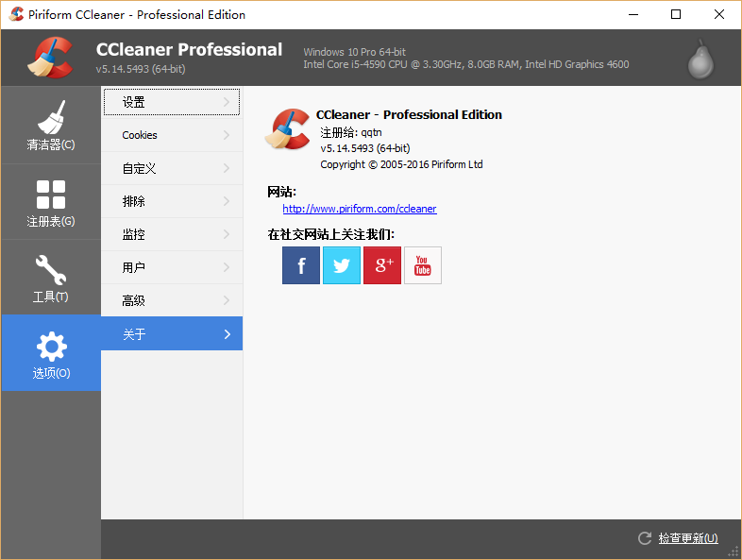Expand the 监控 chevron arrow

click(227, 234)
